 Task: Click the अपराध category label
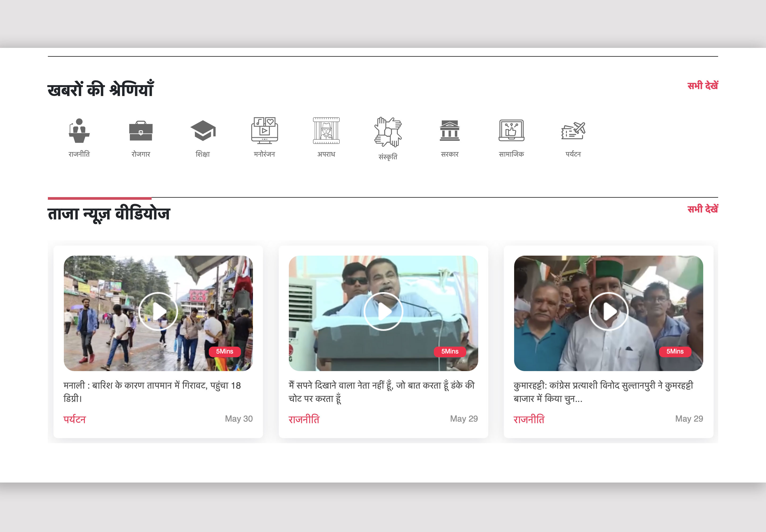pos(326,154)
